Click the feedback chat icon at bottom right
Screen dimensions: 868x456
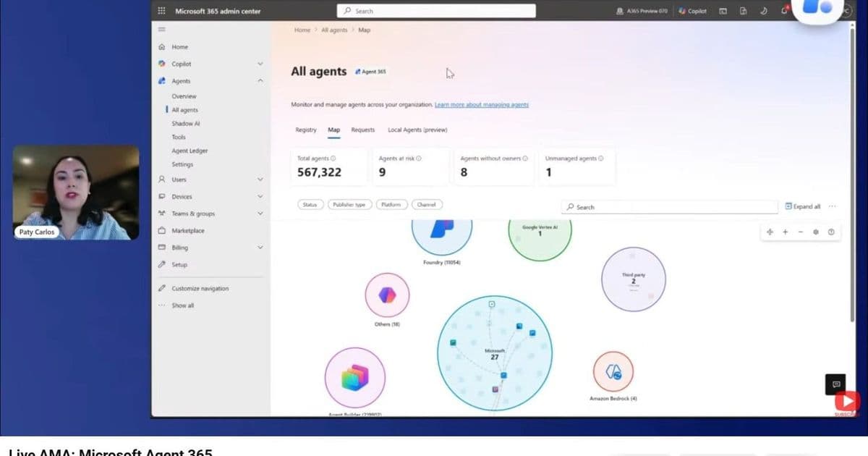(x=835, y=384)
